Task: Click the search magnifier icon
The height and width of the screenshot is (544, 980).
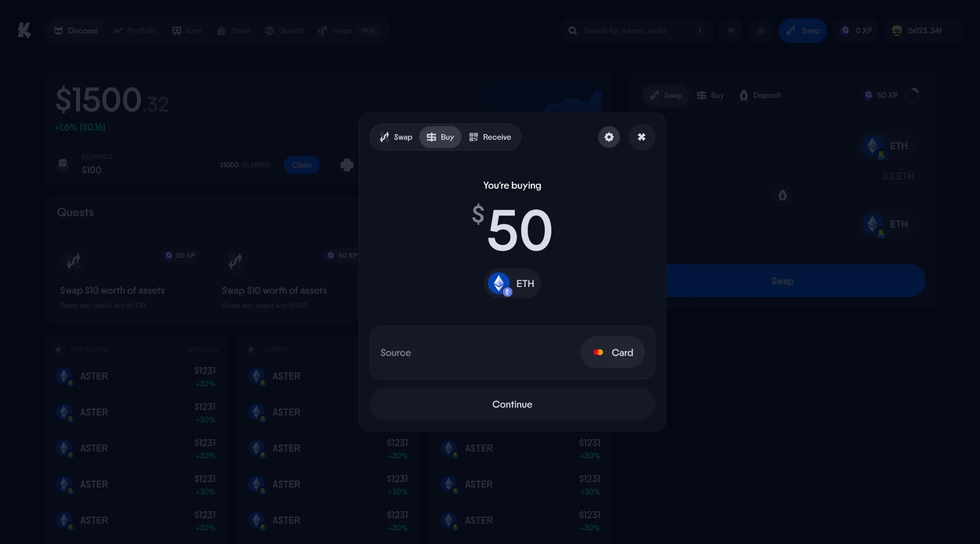Action: pyautogui.click(x=573, y=31)
